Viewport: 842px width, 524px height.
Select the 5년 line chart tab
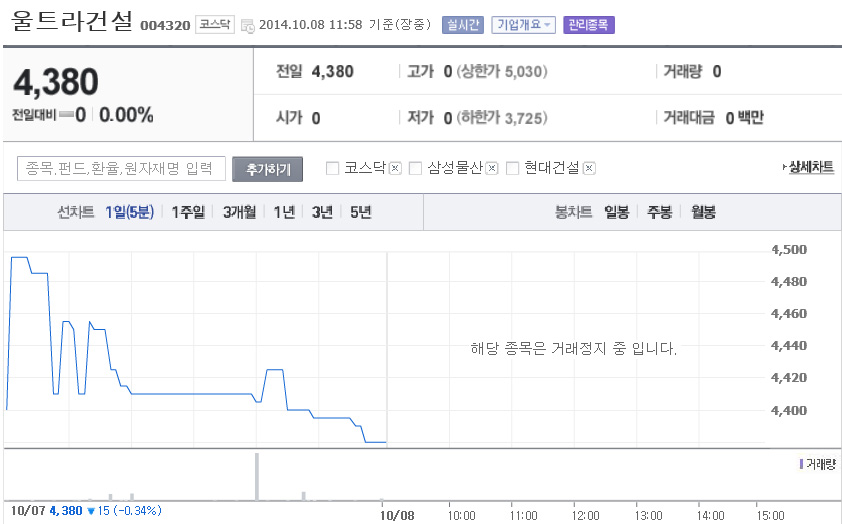[x=361, y=212]
